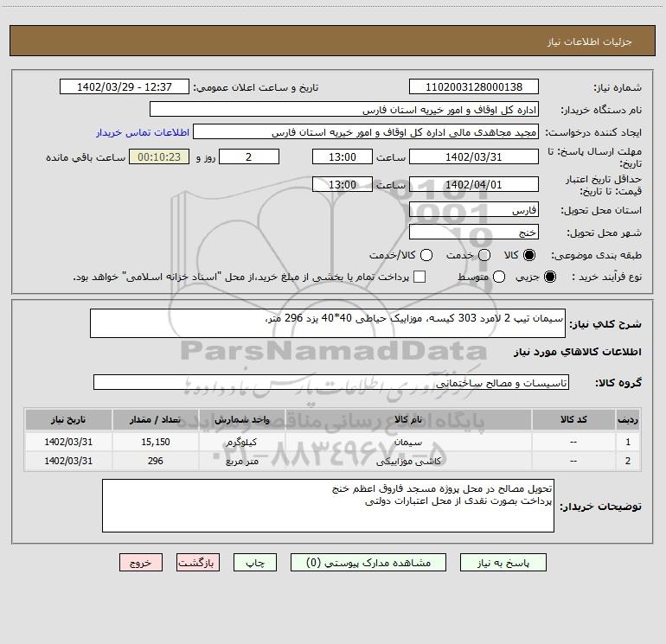Click the متر مربع unit cell
Screen dimensions: 666x644
pyautogui.click(x=241, y=461)
